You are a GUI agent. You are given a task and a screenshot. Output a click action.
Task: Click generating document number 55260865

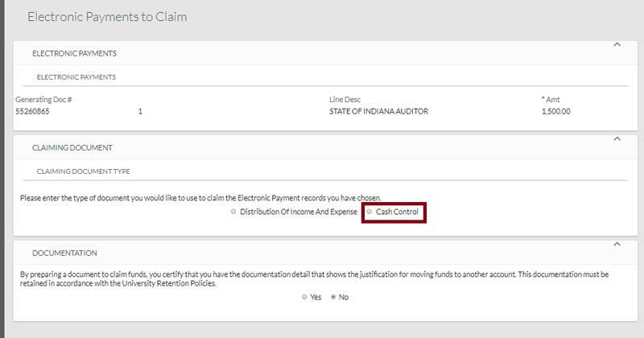pos(33,112)
